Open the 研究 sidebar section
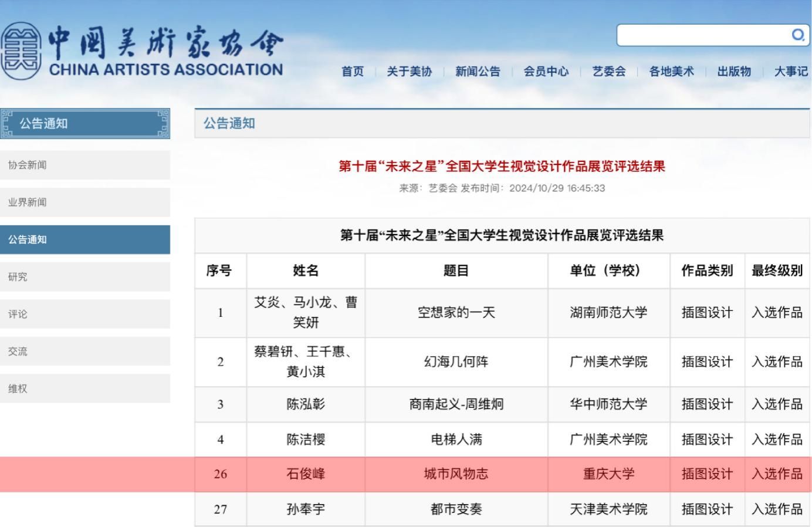 (x=85, y=277)
